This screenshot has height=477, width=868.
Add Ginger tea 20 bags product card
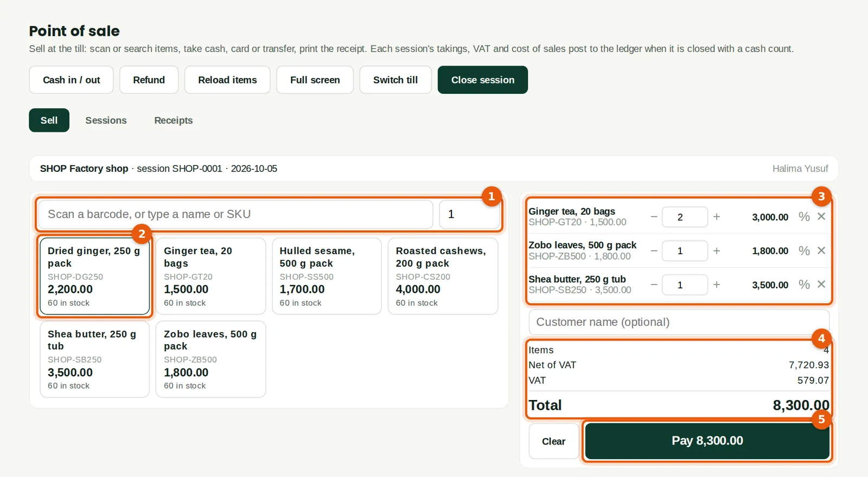tap(210, 276)
